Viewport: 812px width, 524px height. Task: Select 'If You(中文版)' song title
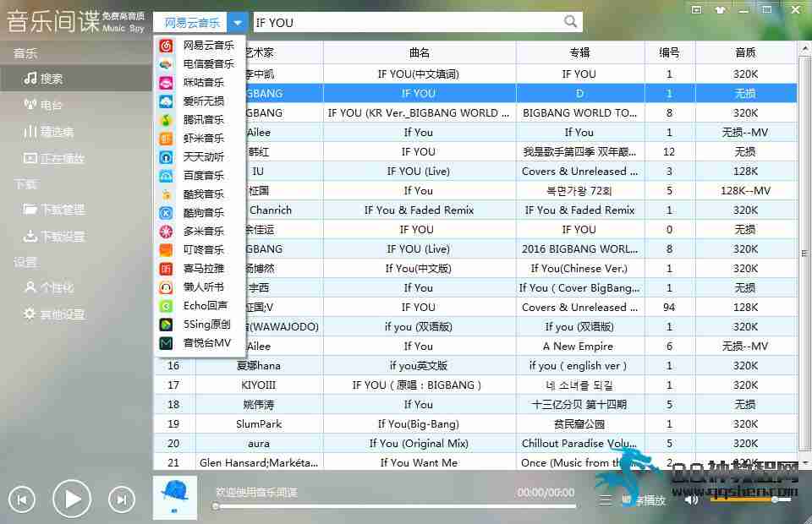(419, 269)
